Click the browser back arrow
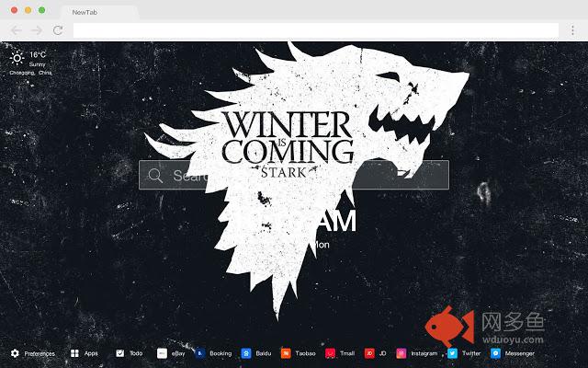Screen dimensions: 588x368 [16, 30]
